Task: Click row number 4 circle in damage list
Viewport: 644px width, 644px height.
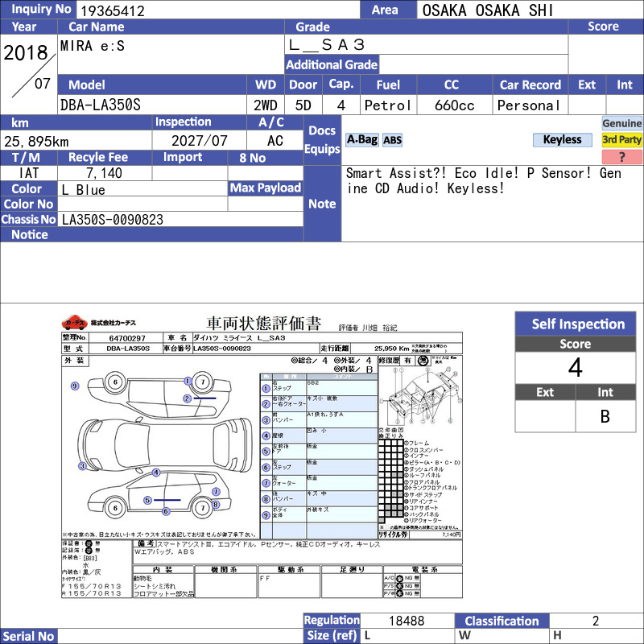Action: (266, 436)
